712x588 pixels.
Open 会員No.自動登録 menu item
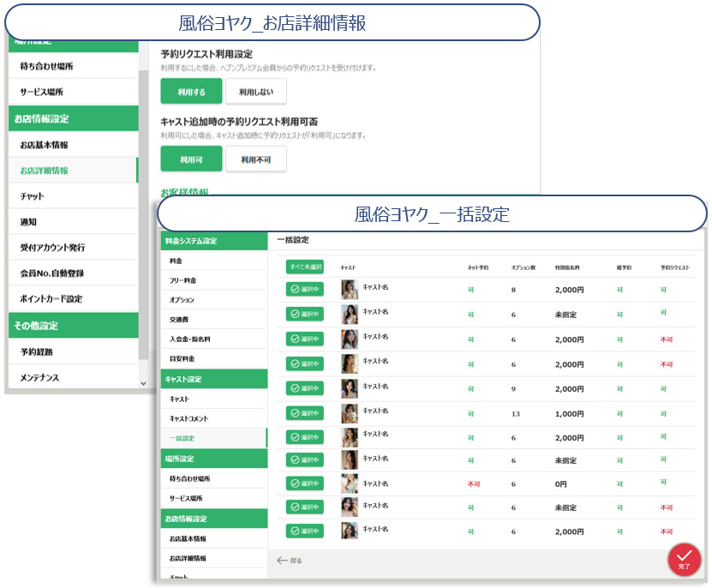click(x=73, y=273)
